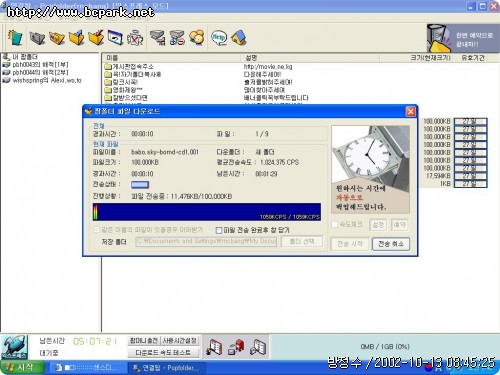500x375 pixels.
Task: Click the 폴더 선택 button
Action: pos(302,241)
